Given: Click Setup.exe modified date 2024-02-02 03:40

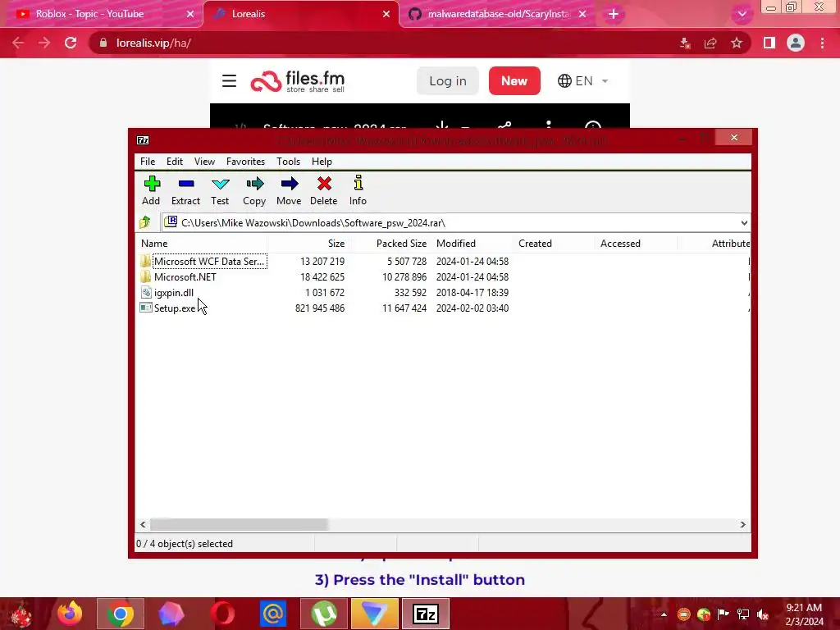Looking at the screenshot, I should (x=472, y=308).
